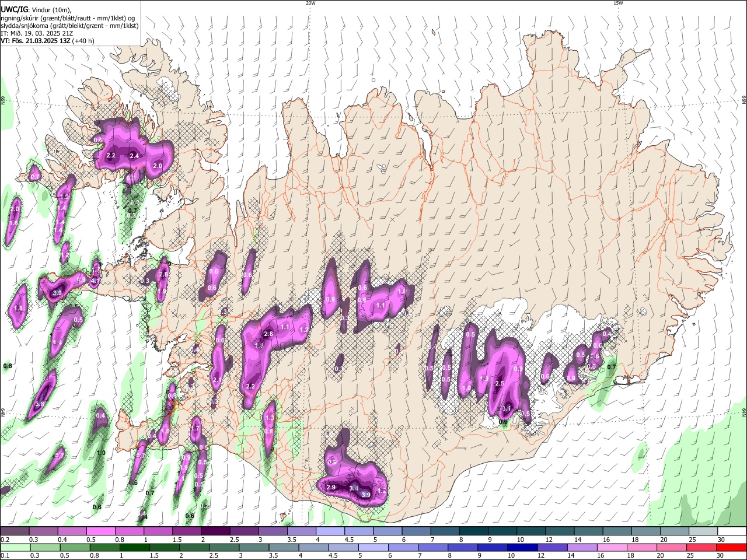Click the white swatch ending the snow legend
The image size is (747, 560).
(732, 531)
